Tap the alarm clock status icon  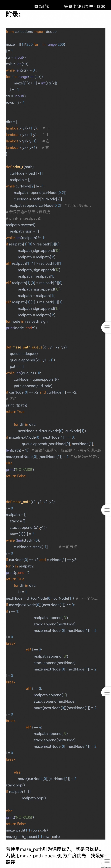point(71,6)
